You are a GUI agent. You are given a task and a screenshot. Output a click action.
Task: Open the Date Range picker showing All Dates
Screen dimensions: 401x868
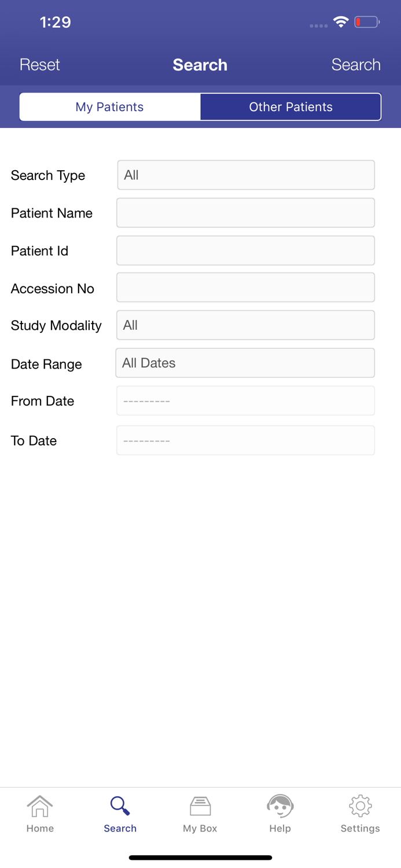245,363
